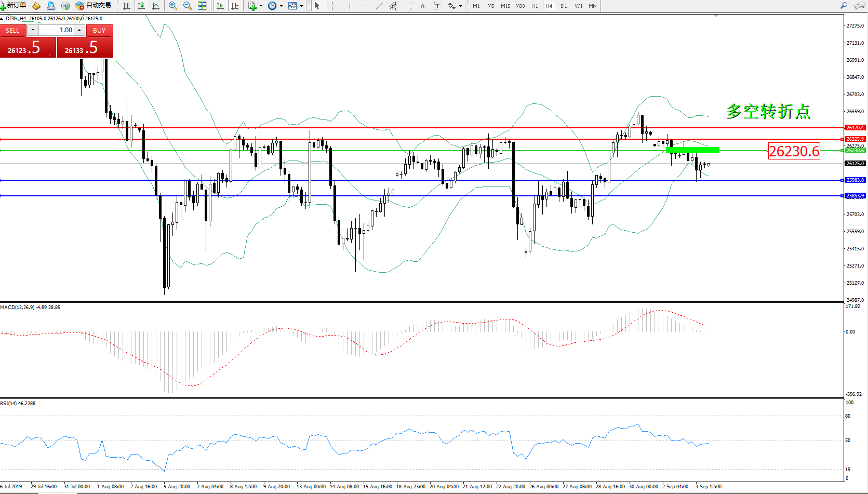The height and width of the screenshot is (494, 868).
Task: Toggle candlestick chart mode
Action: 141,6
